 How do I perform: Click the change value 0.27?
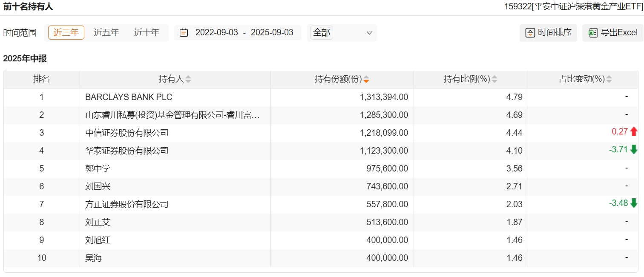tap(620, 131)
